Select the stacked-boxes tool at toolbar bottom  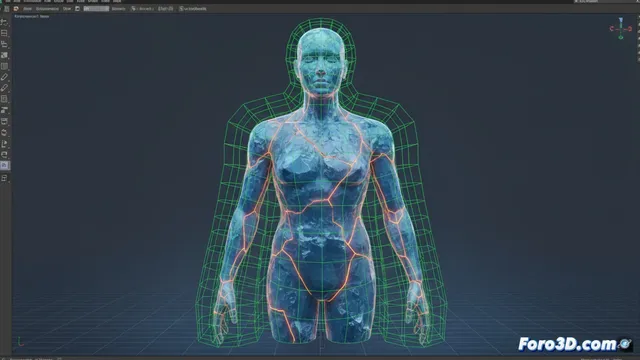[x=4, y=178]
